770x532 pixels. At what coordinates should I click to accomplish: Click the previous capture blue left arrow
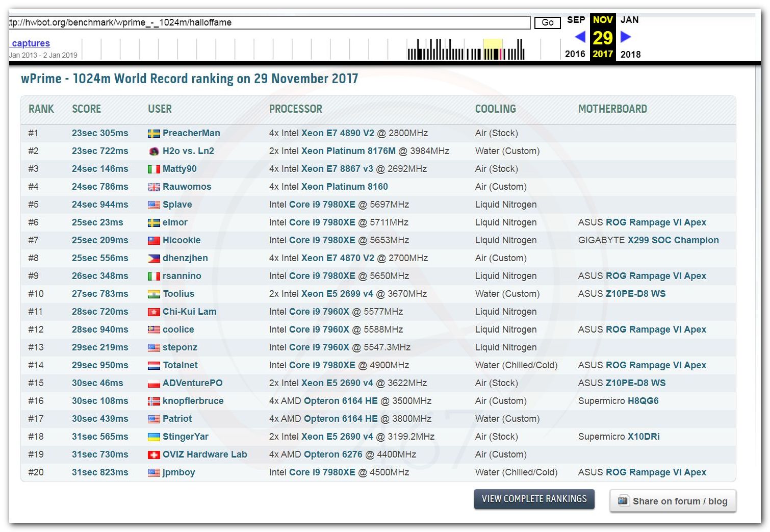580,37
